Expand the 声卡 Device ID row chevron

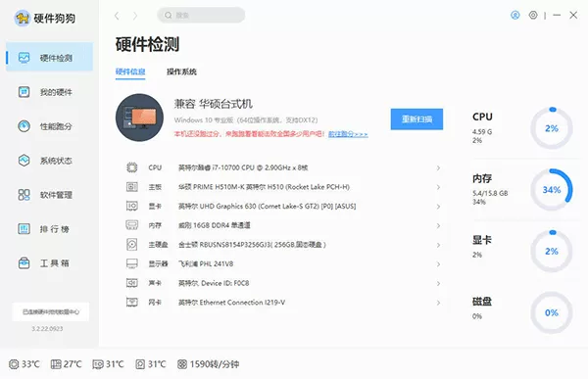coord(438,283)
